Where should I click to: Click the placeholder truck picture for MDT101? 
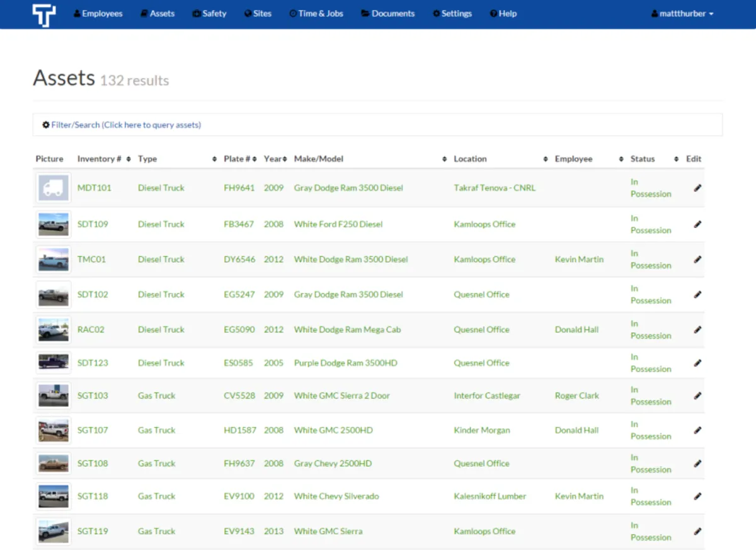54,188
